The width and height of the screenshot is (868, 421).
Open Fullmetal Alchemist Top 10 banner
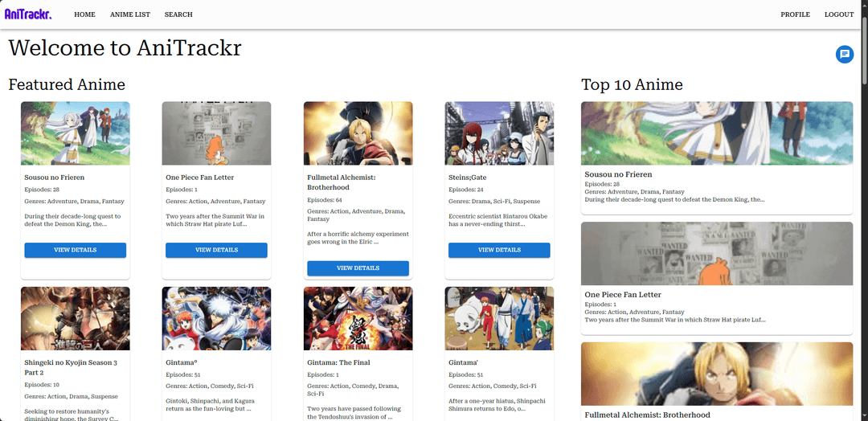click(717, 374)
